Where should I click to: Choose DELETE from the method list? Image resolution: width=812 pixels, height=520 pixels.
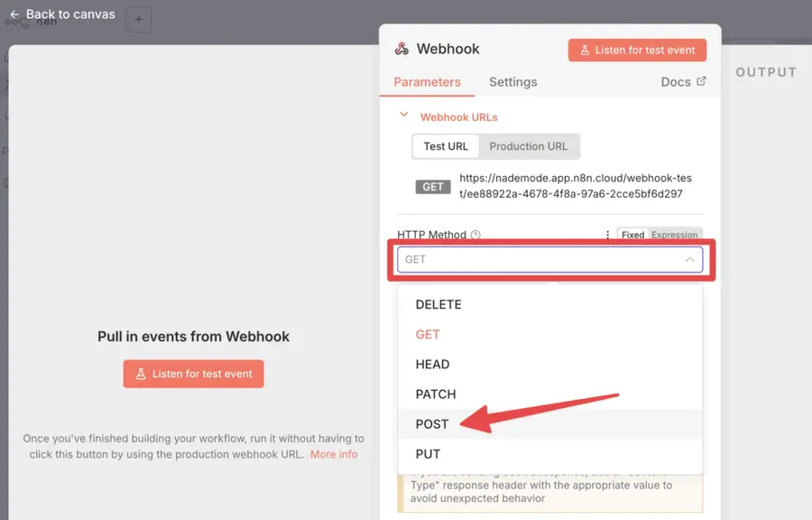550,304
